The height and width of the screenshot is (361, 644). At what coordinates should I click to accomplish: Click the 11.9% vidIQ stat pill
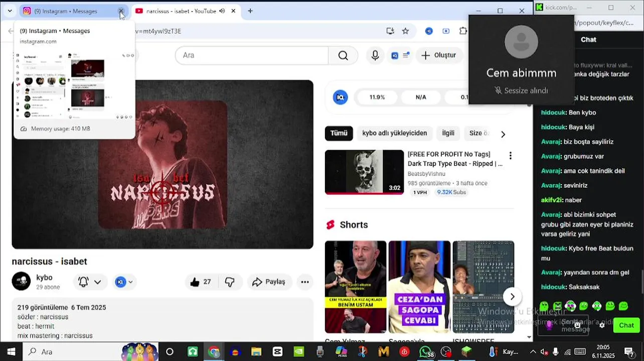[x=377, y=97]
